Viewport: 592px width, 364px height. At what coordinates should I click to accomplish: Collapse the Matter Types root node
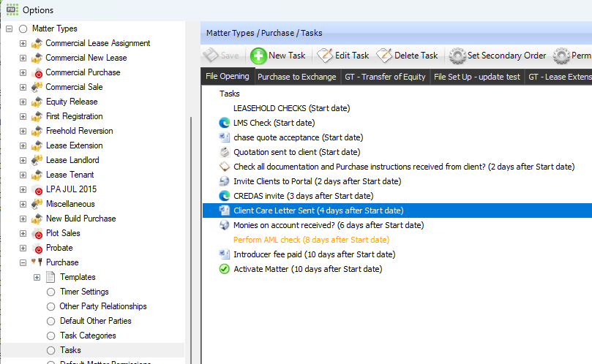coord(9,29)
